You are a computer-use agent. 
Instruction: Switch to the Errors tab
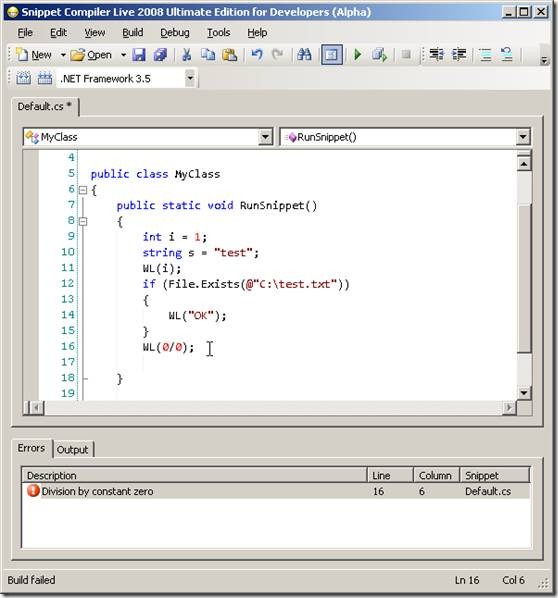click(x=31, y=448)
